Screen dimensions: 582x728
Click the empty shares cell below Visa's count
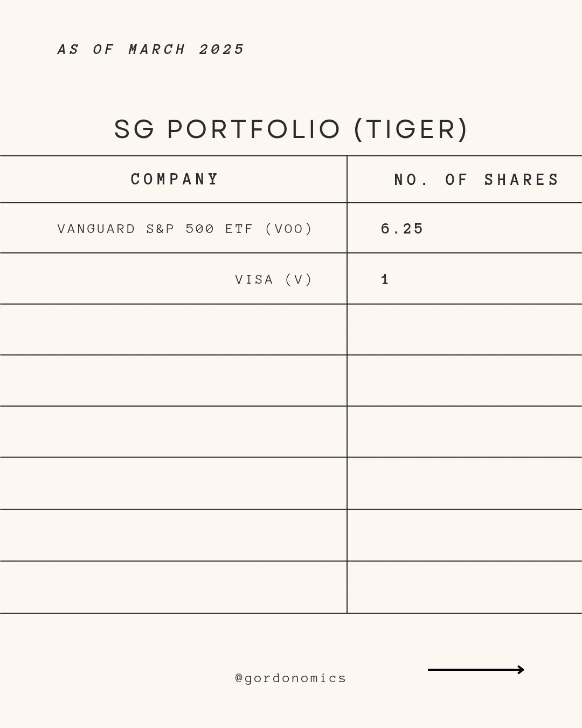[464, 329]
